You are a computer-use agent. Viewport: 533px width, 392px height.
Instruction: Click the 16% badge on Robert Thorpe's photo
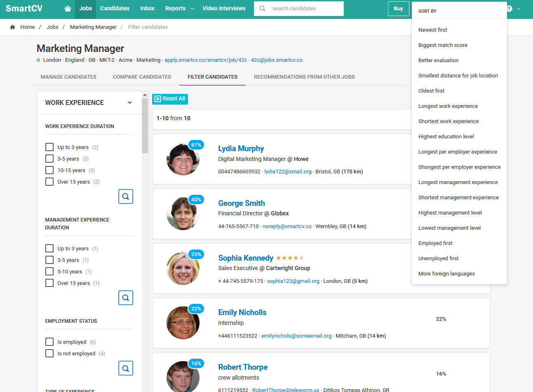[x=196, y=364]
